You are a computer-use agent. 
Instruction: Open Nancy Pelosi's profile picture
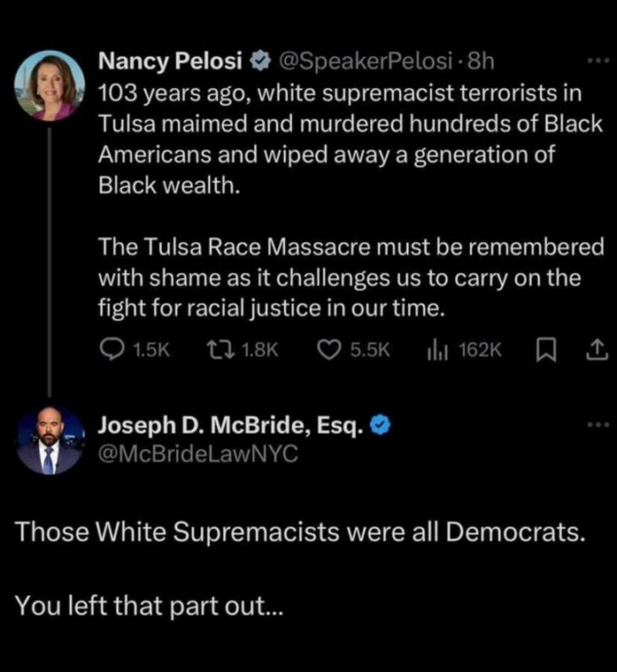click(x=49, y=85)
